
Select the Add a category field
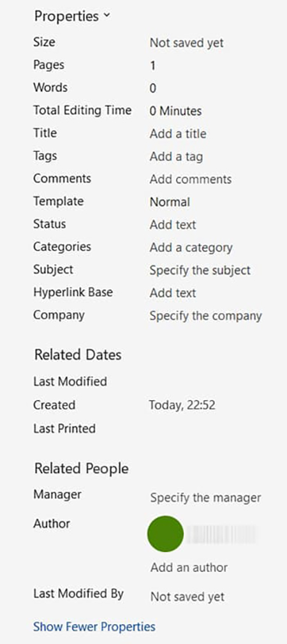pos(191,248)
